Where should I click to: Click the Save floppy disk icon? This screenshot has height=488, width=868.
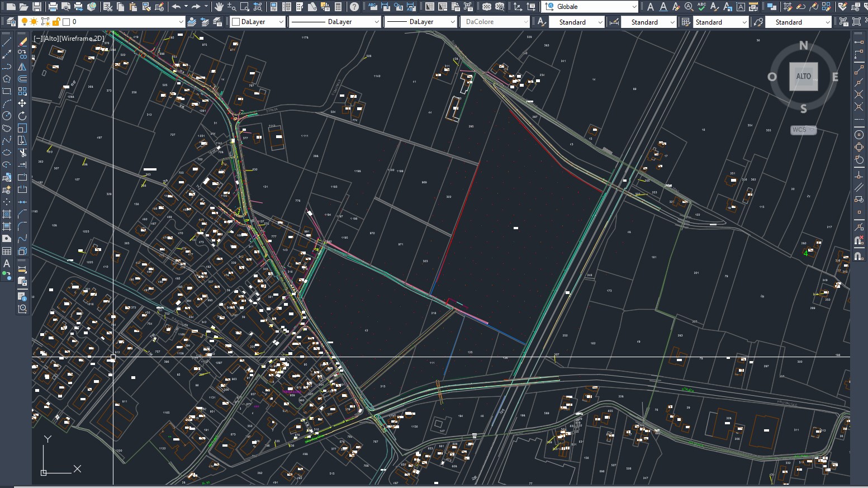[37, 7]
